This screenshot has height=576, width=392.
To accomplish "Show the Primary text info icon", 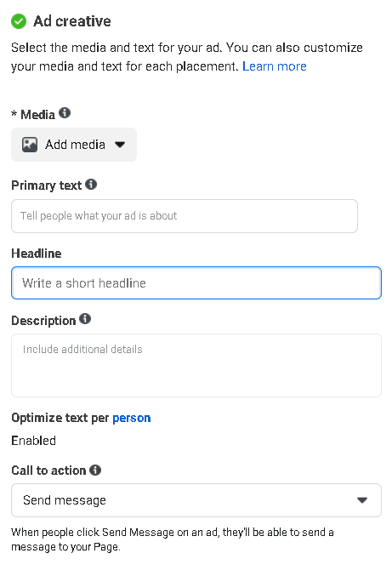I will (x=91, y=184).
